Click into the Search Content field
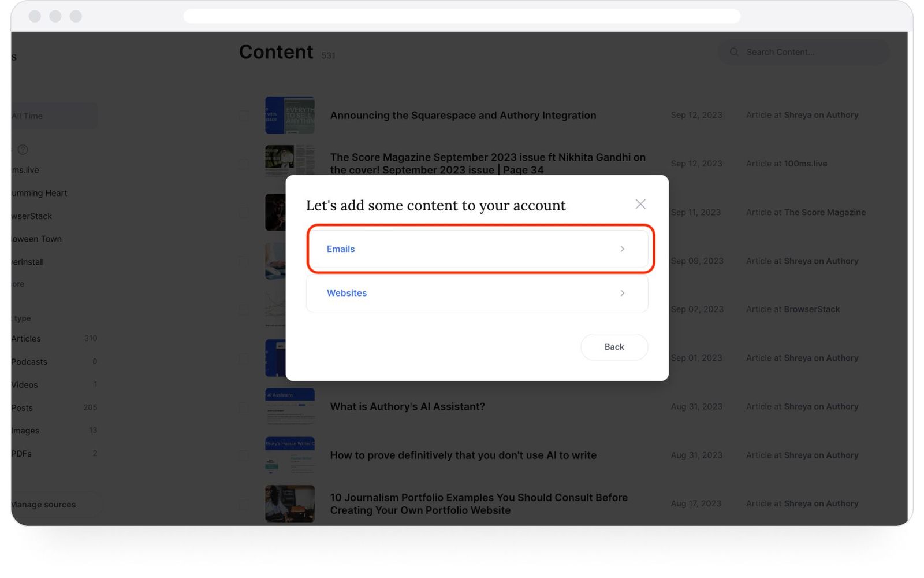The width and height of the screenshot is (924, 578). [803, 51]
